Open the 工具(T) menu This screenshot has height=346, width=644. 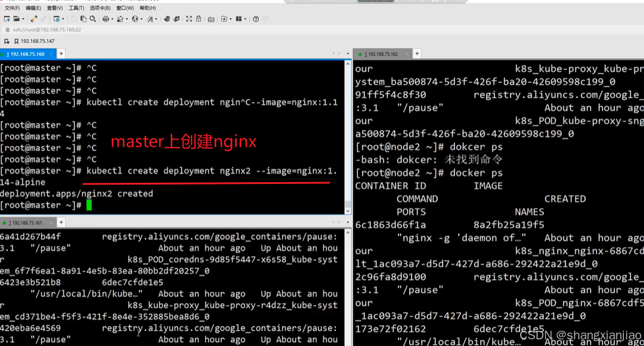tap(76, 8)
